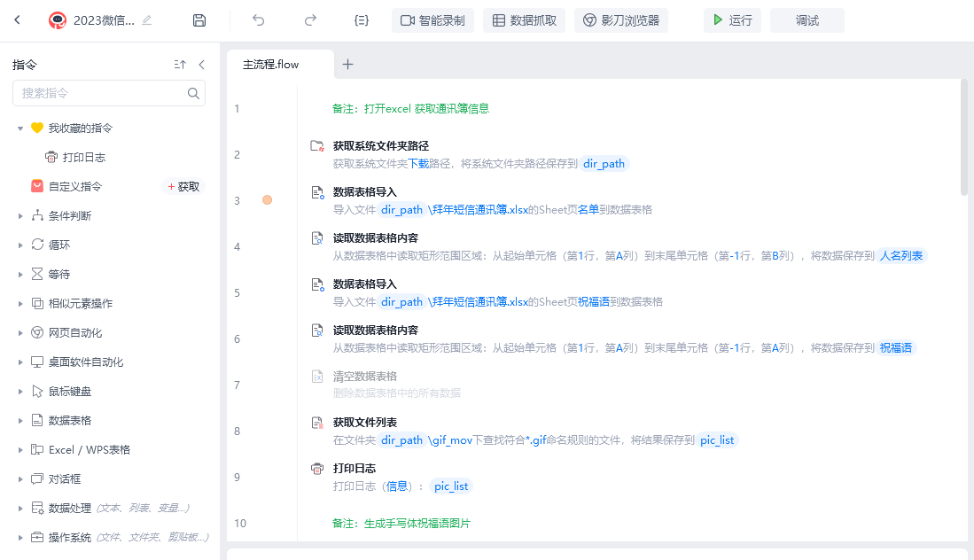Click the 网页自动化 browser icon
This screenshot has width=974, height=560.
(x=37, y=332)
